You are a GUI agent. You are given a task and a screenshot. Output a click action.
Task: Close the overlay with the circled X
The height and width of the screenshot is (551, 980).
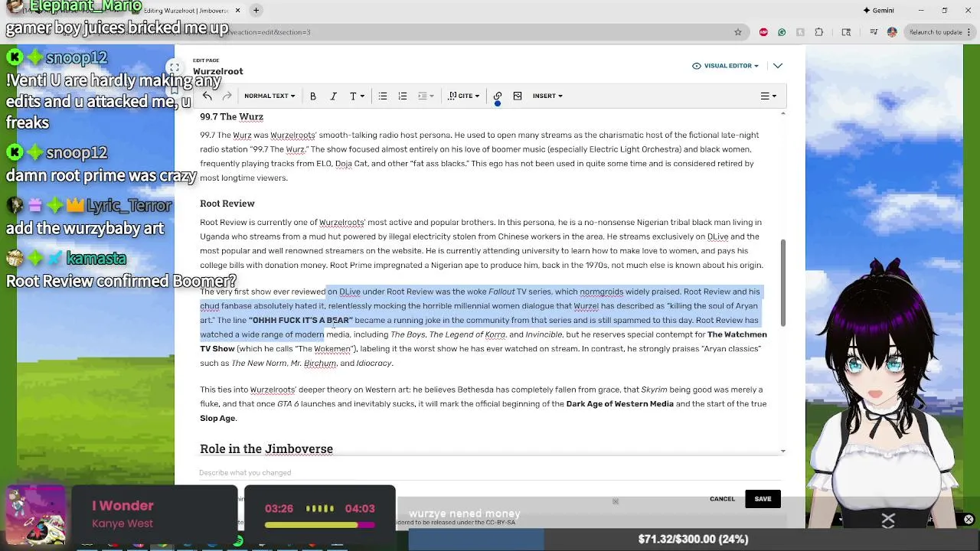click(969, 520)
